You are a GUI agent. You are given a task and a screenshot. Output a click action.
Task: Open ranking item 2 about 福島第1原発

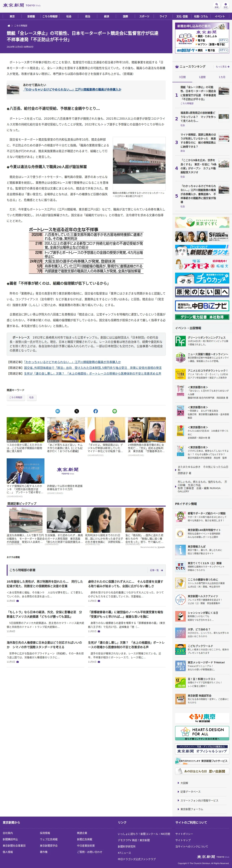pyautogui.click(x=202, y=119)
